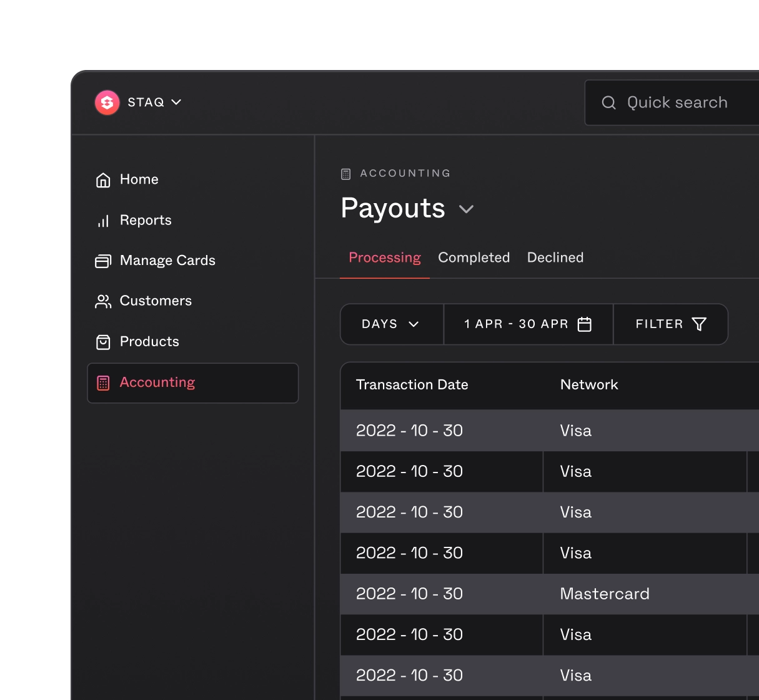Click the Accounting calculator icon
759x700 pixels.
click(x=103, y=382)
